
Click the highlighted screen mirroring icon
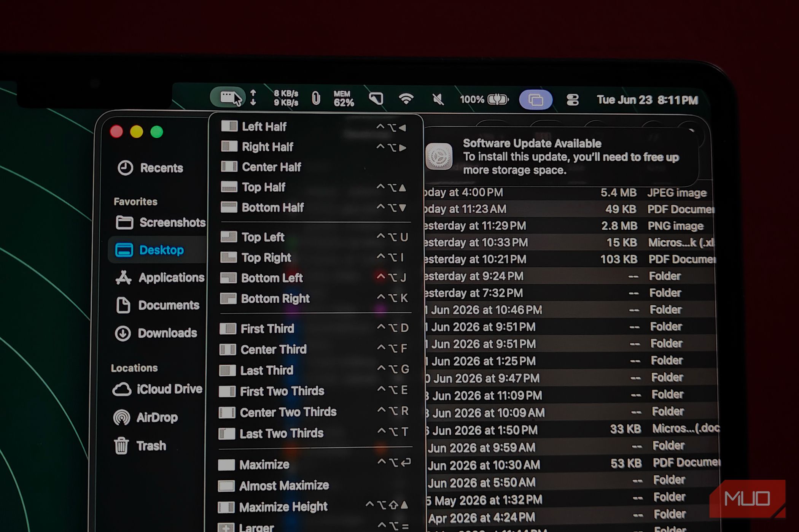(536, 100)
